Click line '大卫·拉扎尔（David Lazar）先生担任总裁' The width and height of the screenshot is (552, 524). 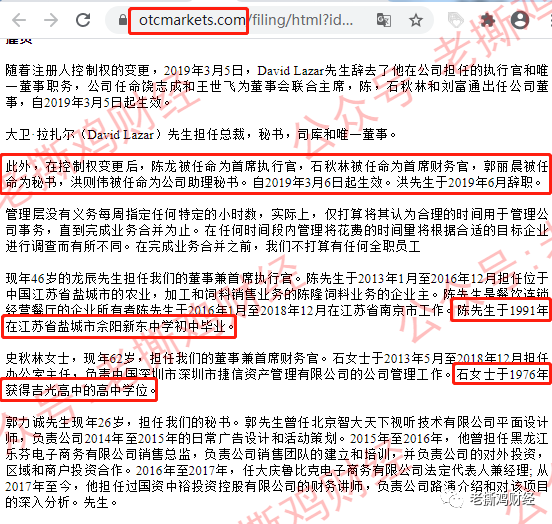(x=201, y=134)
